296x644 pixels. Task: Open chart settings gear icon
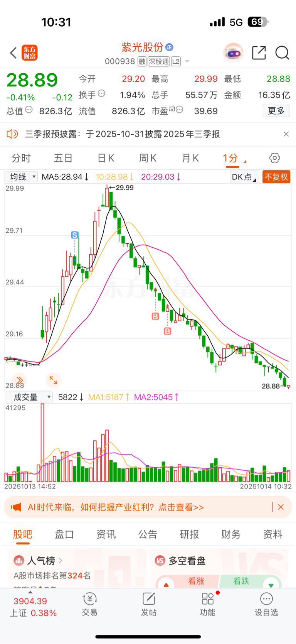tap(274, 158)
